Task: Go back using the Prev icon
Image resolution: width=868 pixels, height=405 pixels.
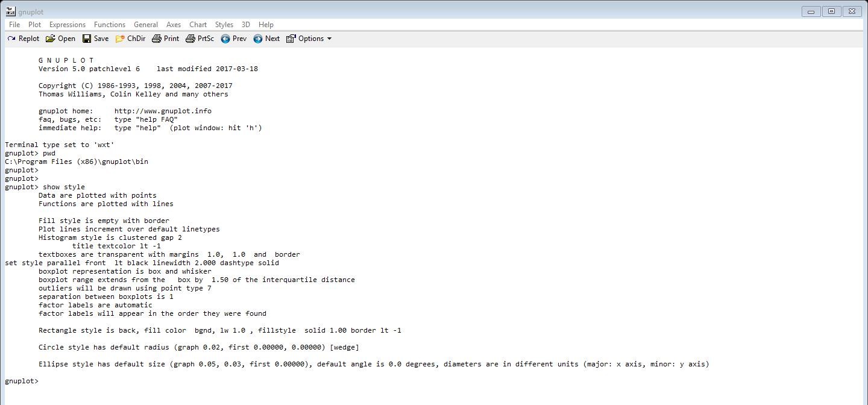Action: pyautogui.click(x=233, y=38)
